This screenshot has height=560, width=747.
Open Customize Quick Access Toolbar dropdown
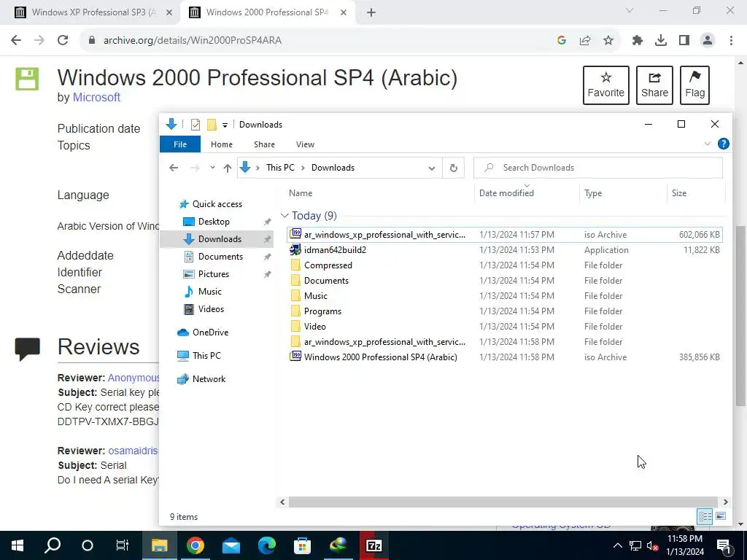225,125
